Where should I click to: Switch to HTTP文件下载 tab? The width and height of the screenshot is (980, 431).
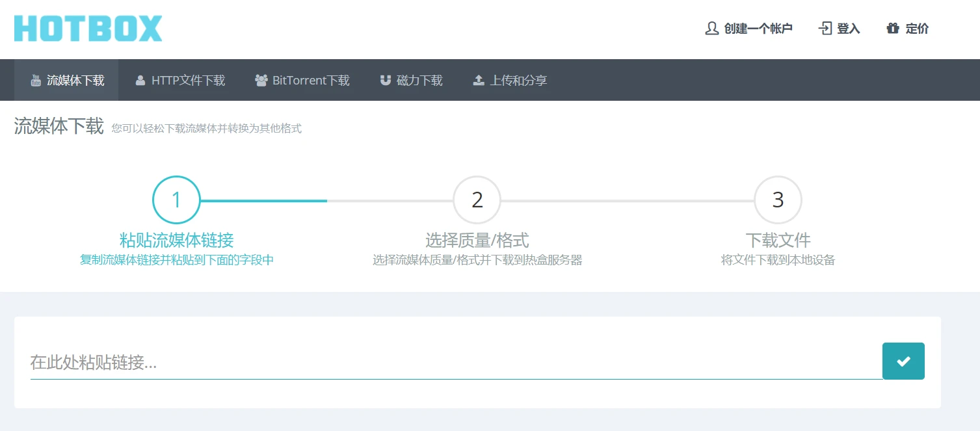click(x=180, y=80)
